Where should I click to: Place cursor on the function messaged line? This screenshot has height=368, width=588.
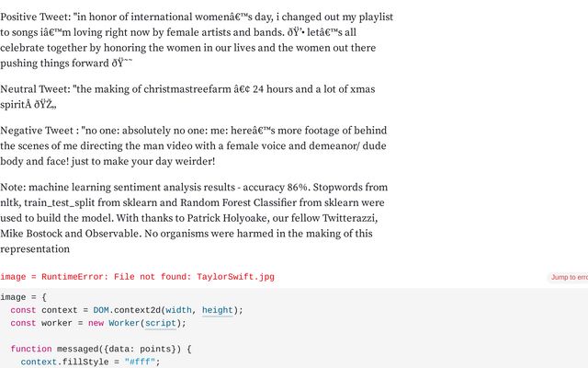(x=101, y=349)
